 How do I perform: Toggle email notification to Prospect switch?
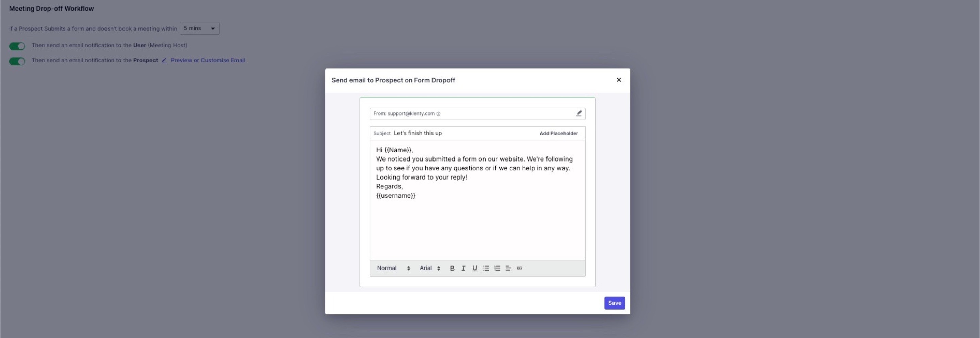17,61
